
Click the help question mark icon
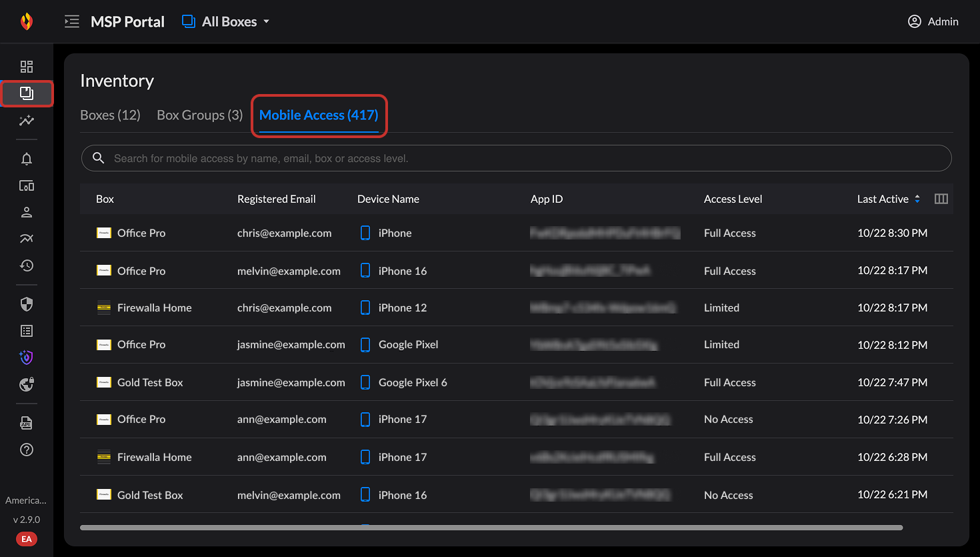pyautogui.click(x=27, y=450)
